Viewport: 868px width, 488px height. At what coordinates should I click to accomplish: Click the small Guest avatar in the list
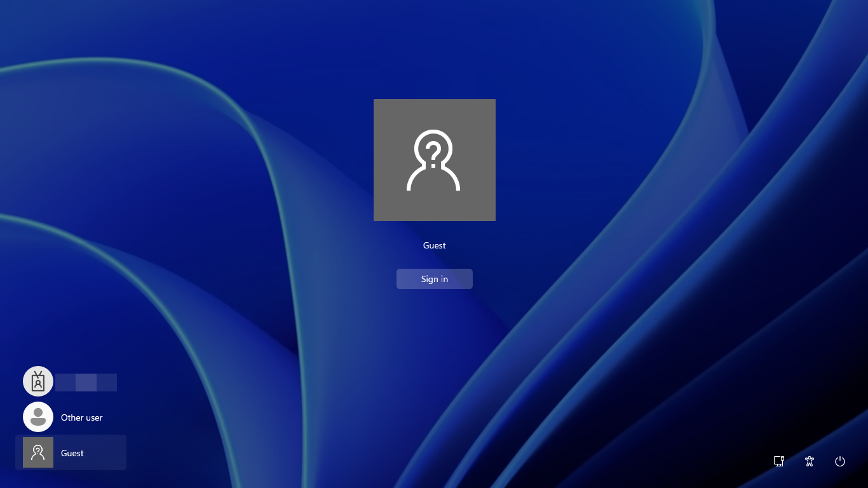pyautogui.click(x=38, y=452)
